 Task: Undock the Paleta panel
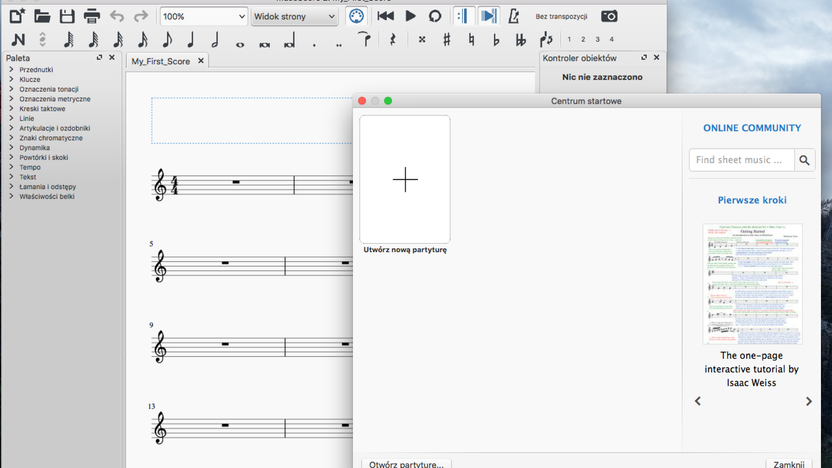[x=99, y=57]
